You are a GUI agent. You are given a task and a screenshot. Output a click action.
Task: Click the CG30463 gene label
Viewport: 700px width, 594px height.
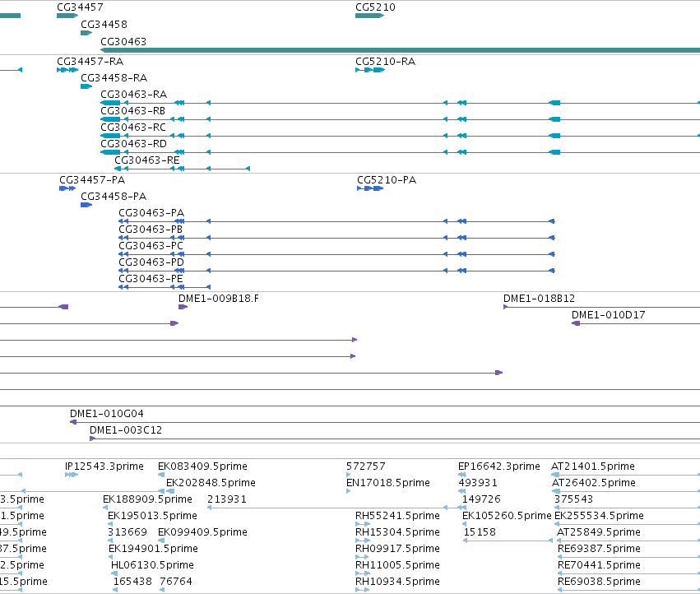click(x=123, y=41)
